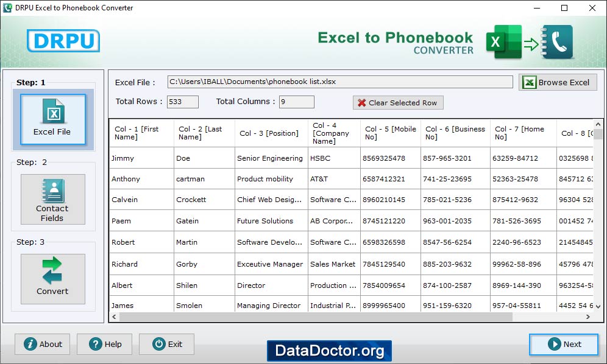Image resolution: width=607 pixels, height=364 pixels.
Task: Select the Col - 5 [Mobile No] header
Action: pos(391,133)
